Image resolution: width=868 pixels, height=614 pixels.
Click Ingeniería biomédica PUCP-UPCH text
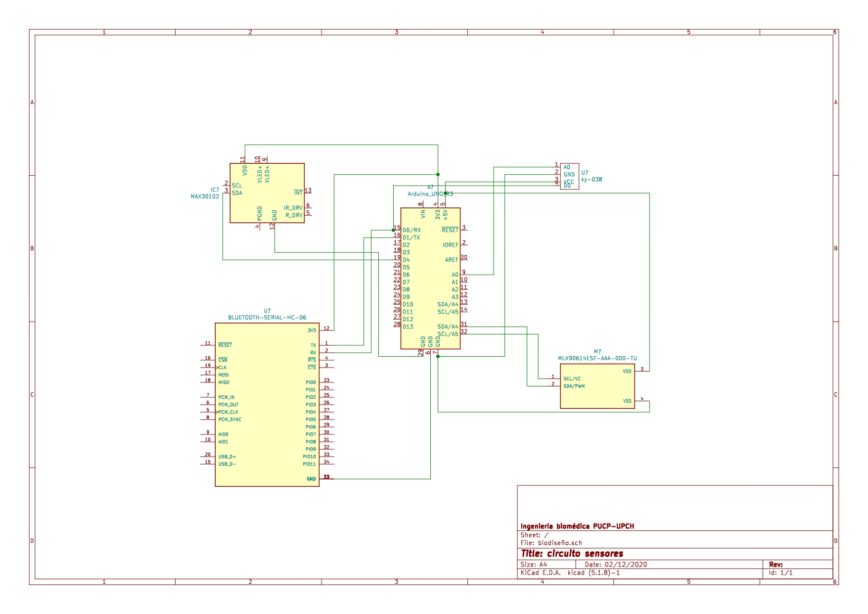[x=577, y=526]
